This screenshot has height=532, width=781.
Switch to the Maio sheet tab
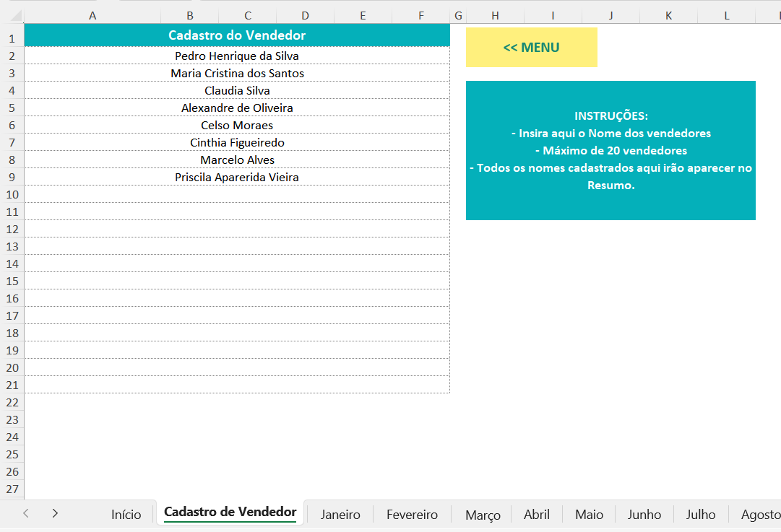click(589, 515)
